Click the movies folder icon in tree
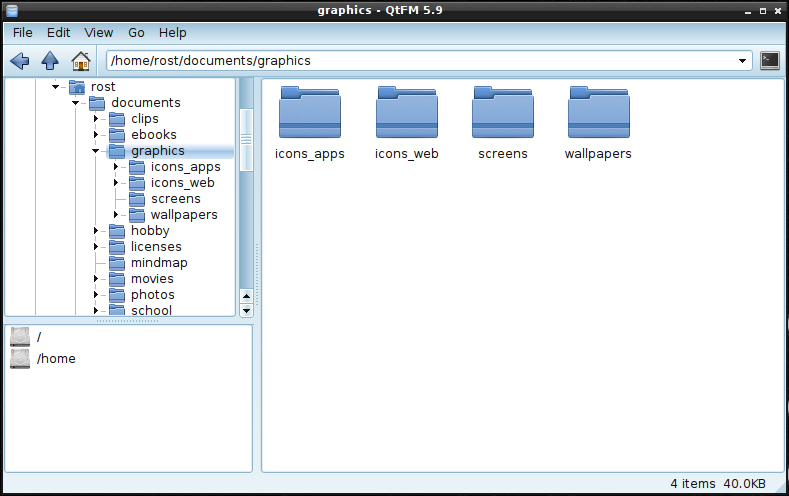Image resolution: width=789 pixels, height=496 pixels. click(x=117, y=279)
